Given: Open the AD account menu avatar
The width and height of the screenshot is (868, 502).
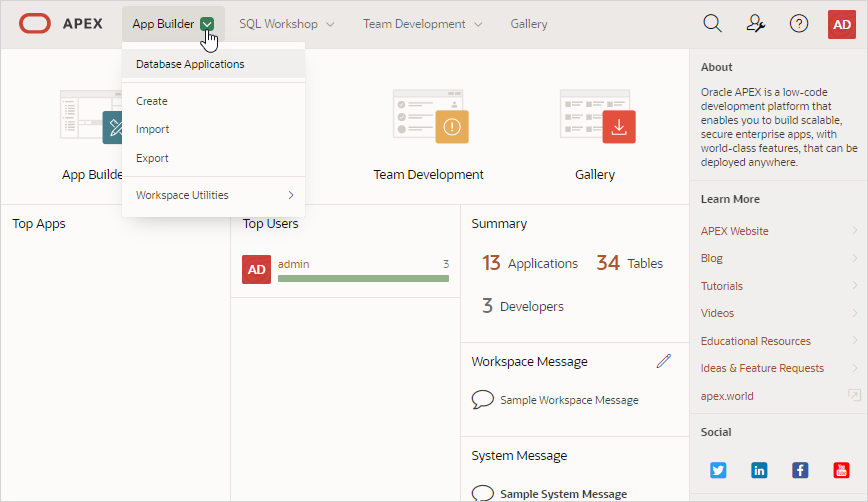Looking at the screenshot, I should pos(841,24).
